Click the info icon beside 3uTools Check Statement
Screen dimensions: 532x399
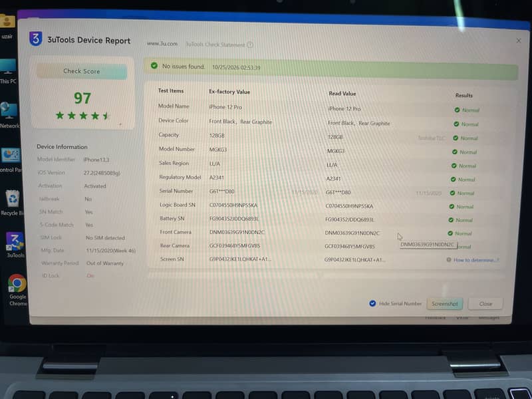(x=250, y=45)
